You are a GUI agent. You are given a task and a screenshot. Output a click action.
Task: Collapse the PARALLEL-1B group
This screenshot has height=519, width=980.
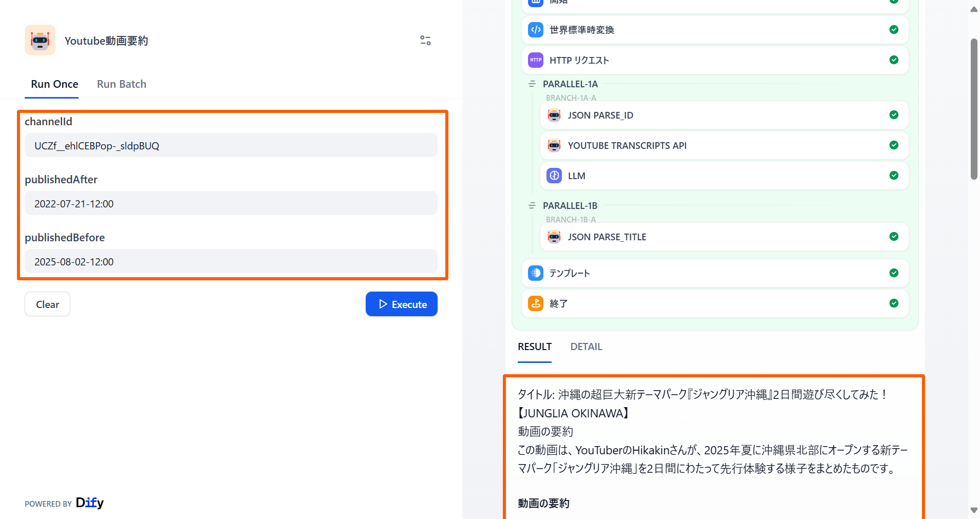532,205
